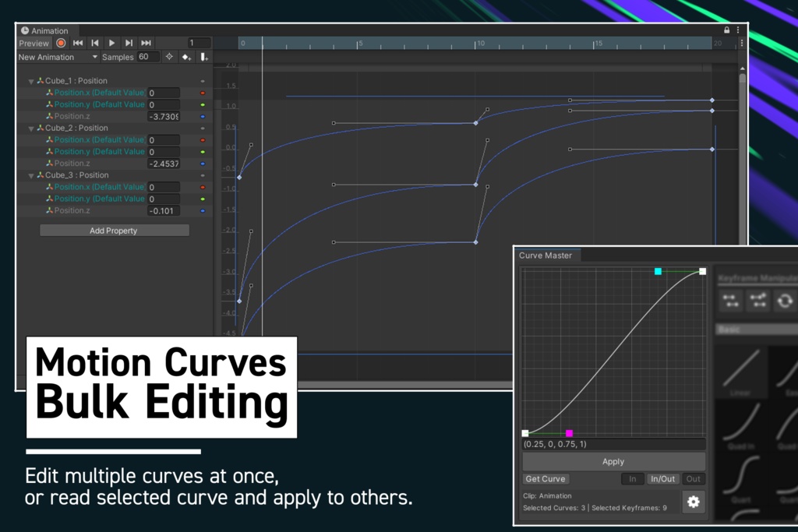The width and height of the screenshot is (798, 532).
Task: Click the Apply button in Curve Master
Action: pos(613,460)
